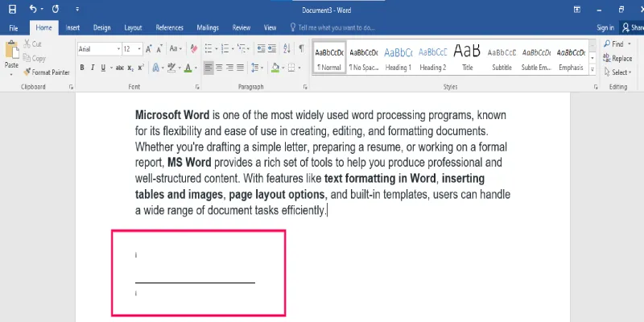Toggle Underline formatting
Image resolution: width=644 pixels, height=322 pixels.
pyautogui.click(x=103, y=68)
